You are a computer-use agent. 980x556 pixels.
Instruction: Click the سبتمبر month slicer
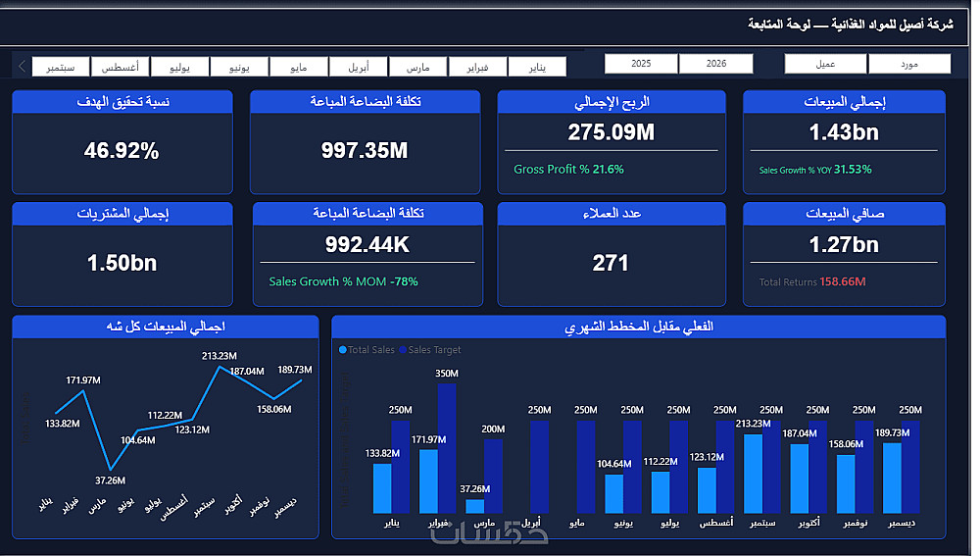(61, 67)
